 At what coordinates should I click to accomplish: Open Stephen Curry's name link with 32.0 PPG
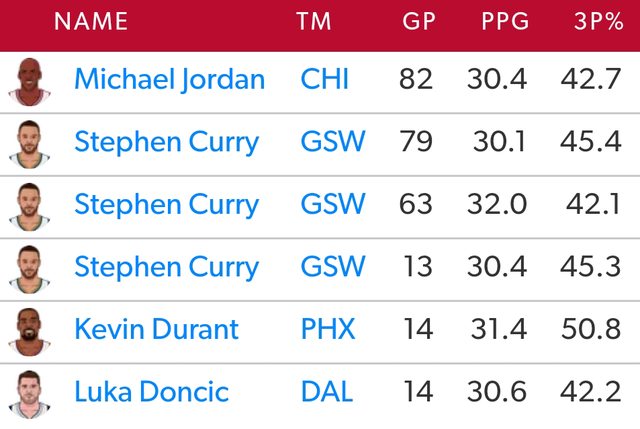click(166, 205)
